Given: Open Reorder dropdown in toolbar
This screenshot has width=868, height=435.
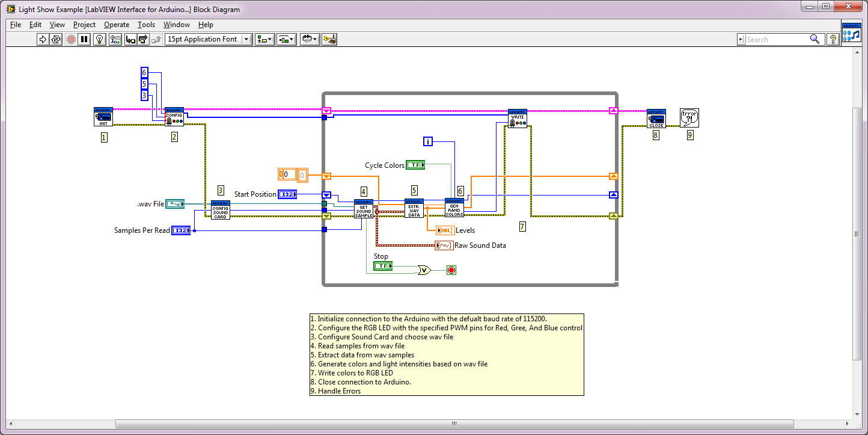Looking at the screenshot, I should pyautogui.click(x=310, y=39).
